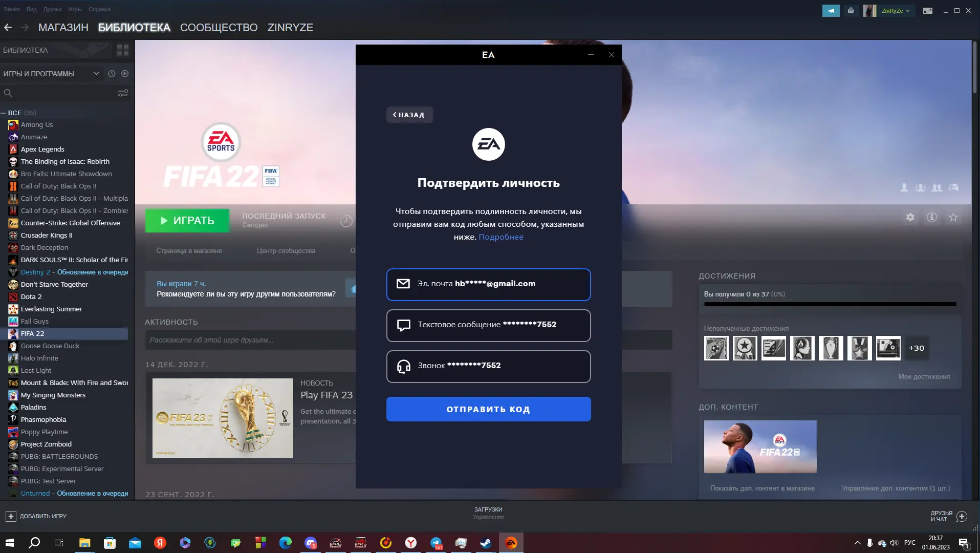Go to СООБЩЕСТВО community tab
980x553 pixels.
point(219,28)
